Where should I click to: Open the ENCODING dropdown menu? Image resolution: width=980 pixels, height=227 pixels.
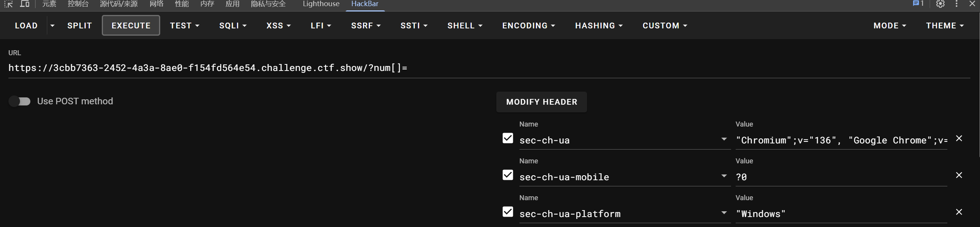[x=528, y=26]
